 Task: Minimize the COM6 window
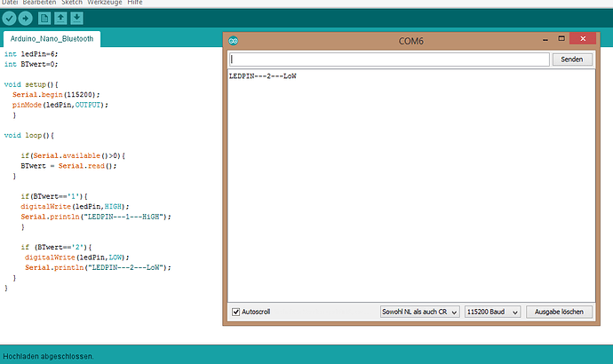pos(545,39)
